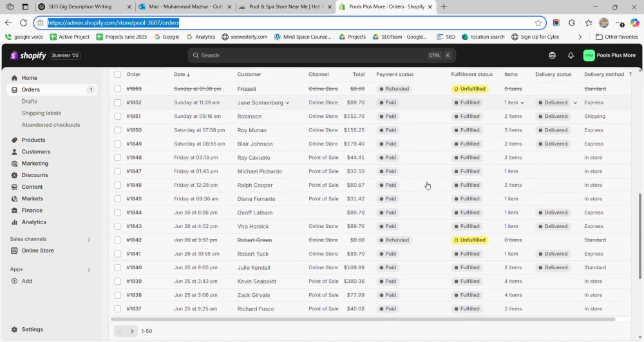Open the Sidekick assistant icon in top bar
Viewport: 644px width, 342px height.
click(552, 55)
